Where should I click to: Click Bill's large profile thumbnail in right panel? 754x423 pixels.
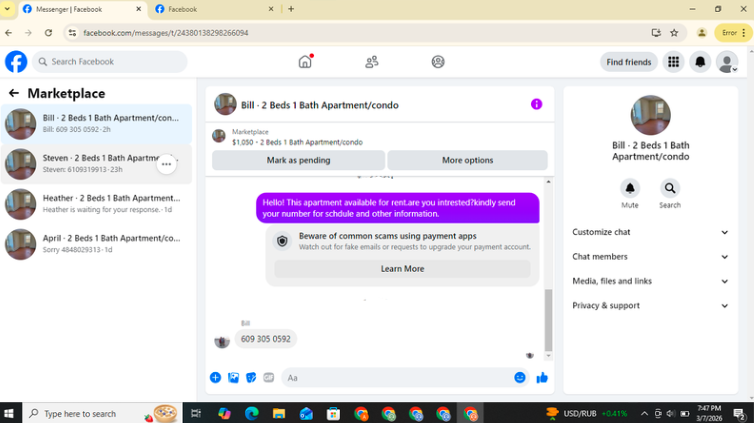click(650, 115)
